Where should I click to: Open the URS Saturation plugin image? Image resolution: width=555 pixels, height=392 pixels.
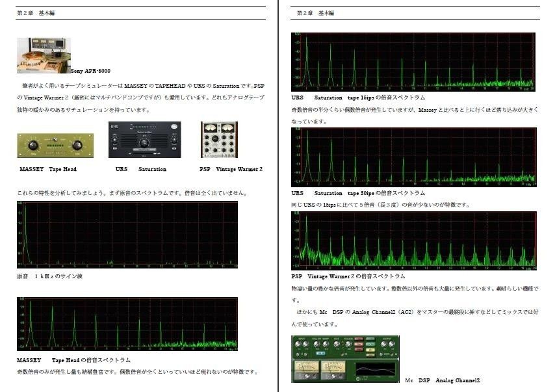tap(145, 140)
